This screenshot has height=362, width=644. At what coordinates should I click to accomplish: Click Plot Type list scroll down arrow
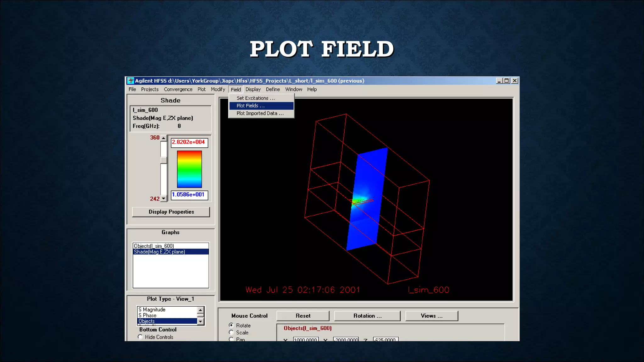coord(200,321)
